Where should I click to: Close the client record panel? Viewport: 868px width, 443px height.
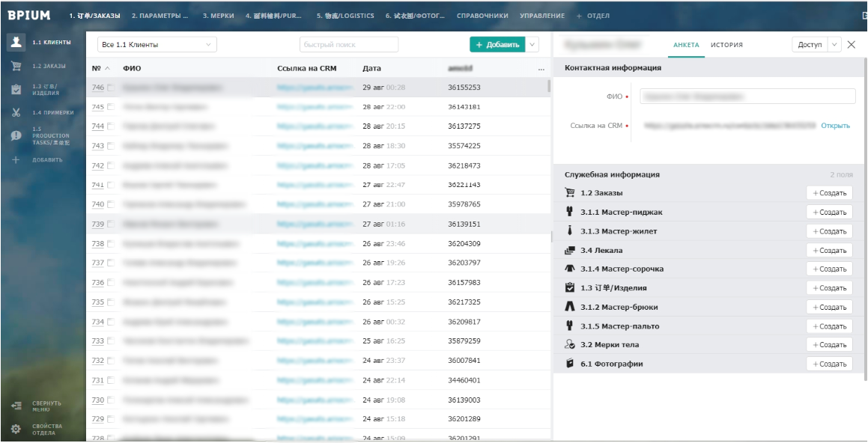point(852,45)
